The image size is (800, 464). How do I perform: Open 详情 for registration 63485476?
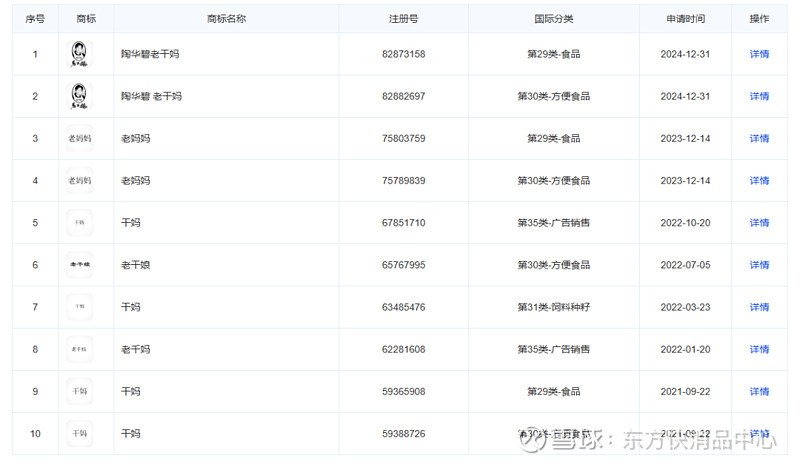759,307
